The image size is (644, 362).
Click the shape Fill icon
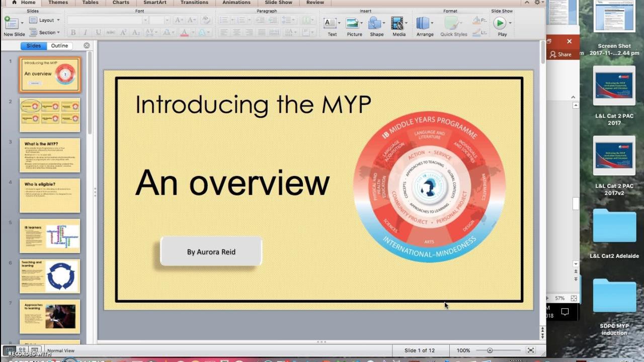(x=477, y=20)
